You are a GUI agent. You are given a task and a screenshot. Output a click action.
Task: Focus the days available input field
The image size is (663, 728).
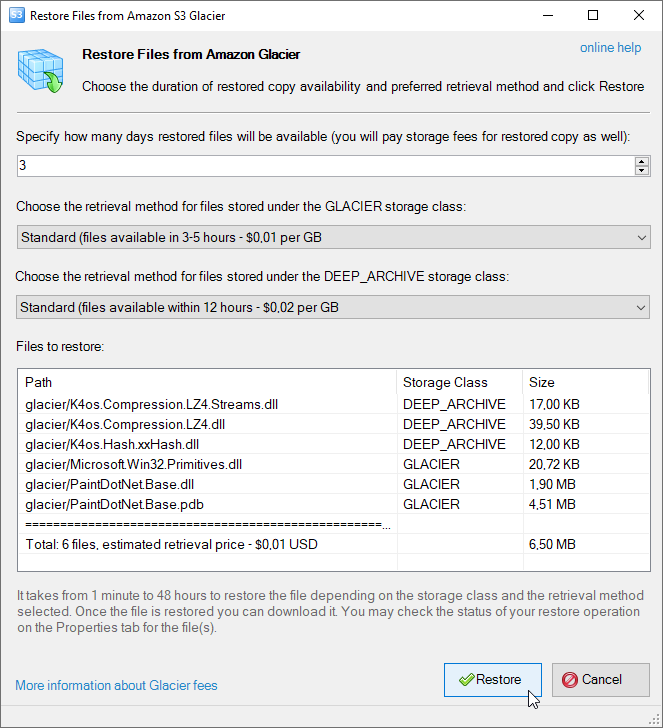325,166
